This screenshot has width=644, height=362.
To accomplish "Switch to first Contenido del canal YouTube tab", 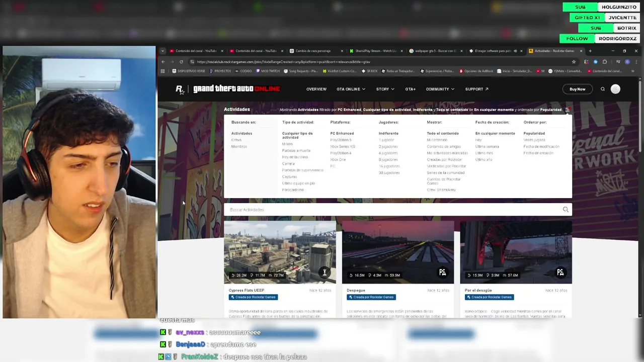I will (197, 51).
